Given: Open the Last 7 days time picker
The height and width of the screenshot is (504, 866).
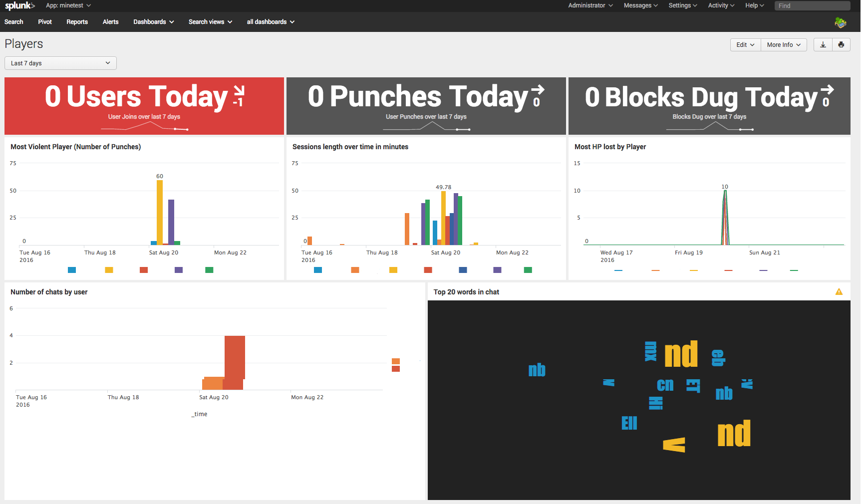Looking at the screenshot, I should (60, 63).
